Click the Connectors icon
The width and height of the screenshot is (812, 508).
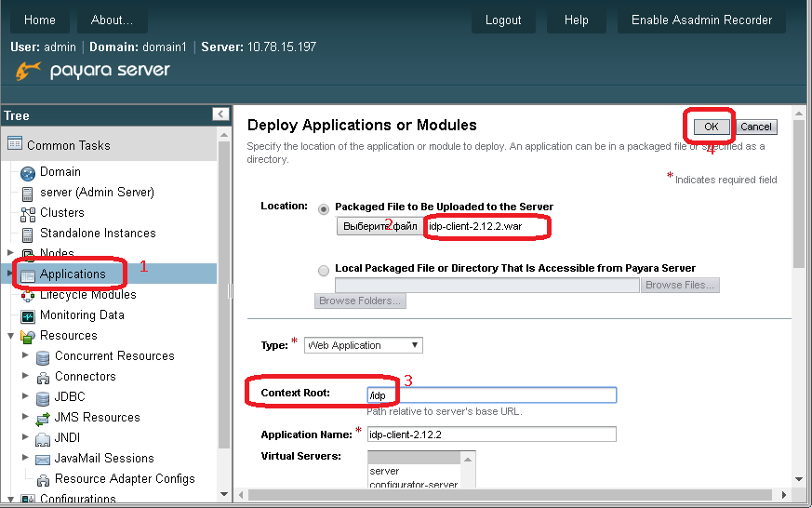click(43, 378)
